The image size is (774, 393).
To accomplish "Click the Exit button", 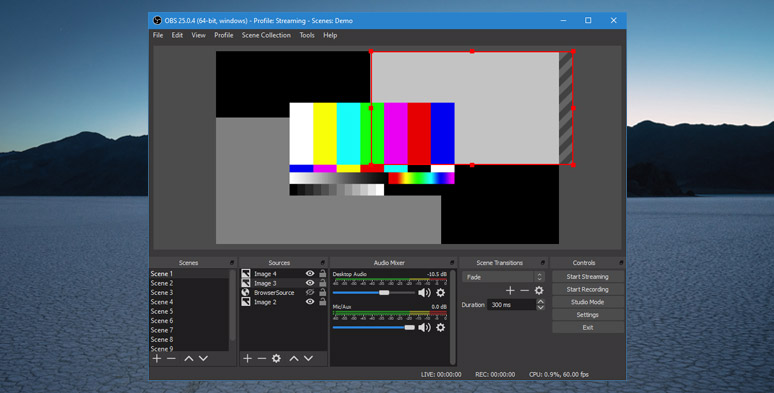I will pos(588,327).
